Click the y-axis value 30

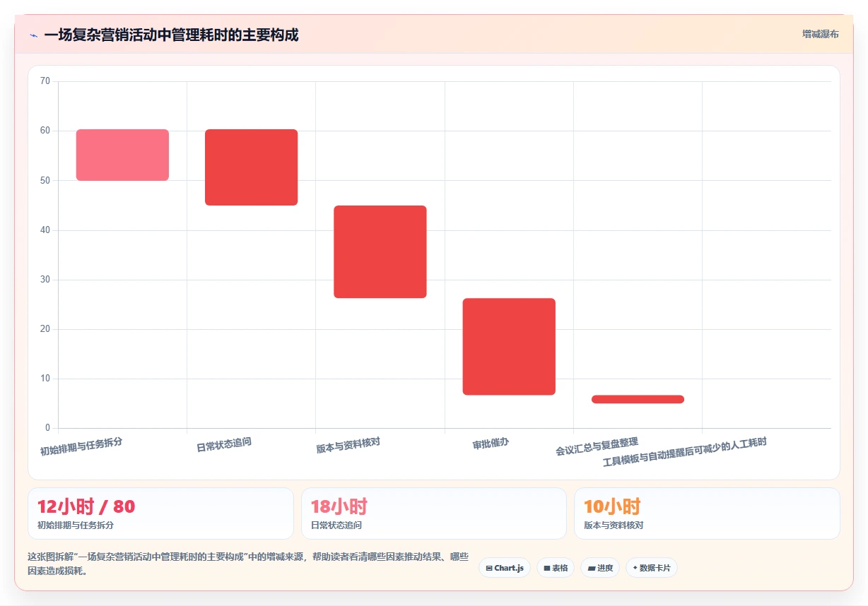45,280
